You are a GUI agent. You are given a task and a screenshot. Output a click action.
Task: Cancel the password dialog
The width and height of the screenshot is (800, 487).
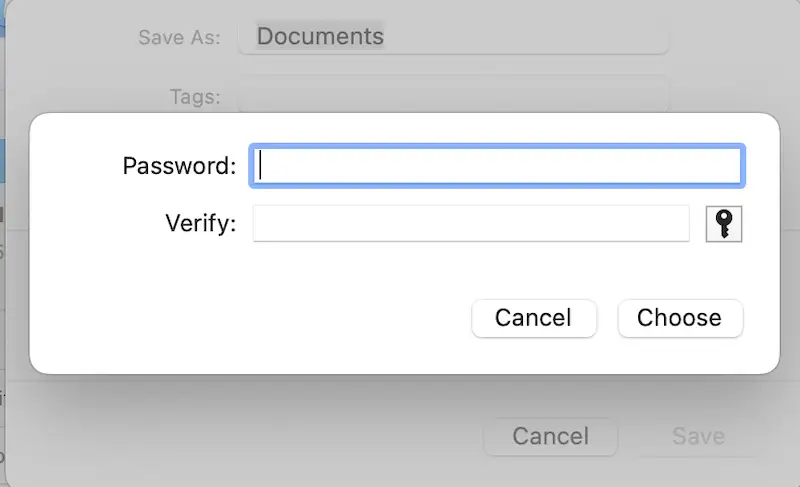(x=533, y=318)
